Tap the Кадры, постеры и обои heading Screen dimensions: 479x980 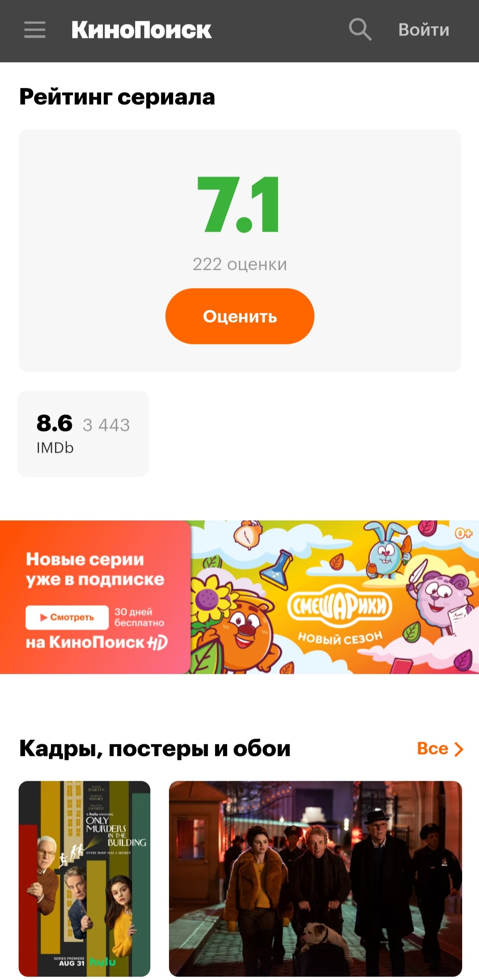pos(155,749)
